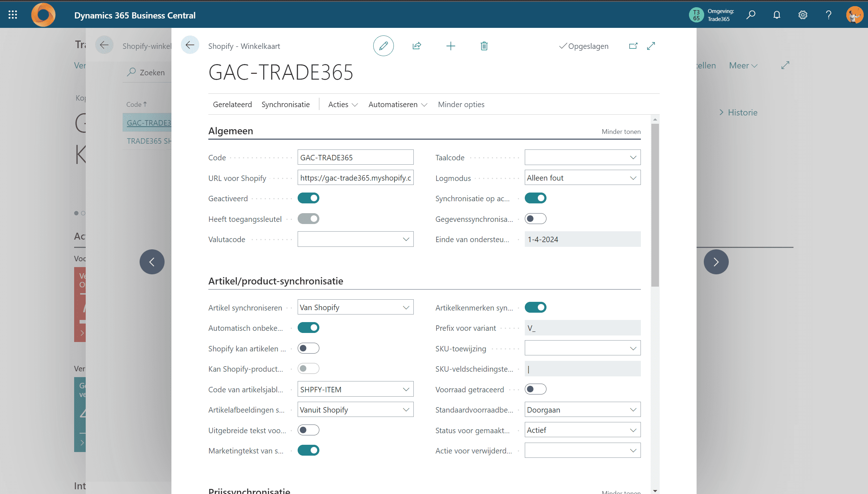Go to next record arrow
The image size is (868, 494).
716,262
